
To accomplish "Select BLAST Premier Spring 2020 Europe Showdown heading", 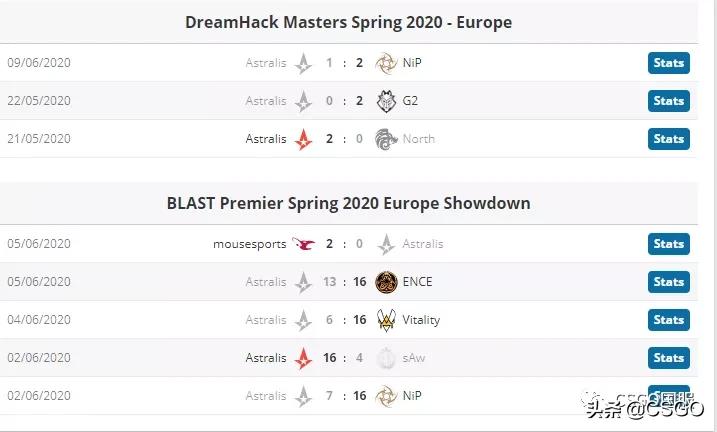I will (348, 203).
